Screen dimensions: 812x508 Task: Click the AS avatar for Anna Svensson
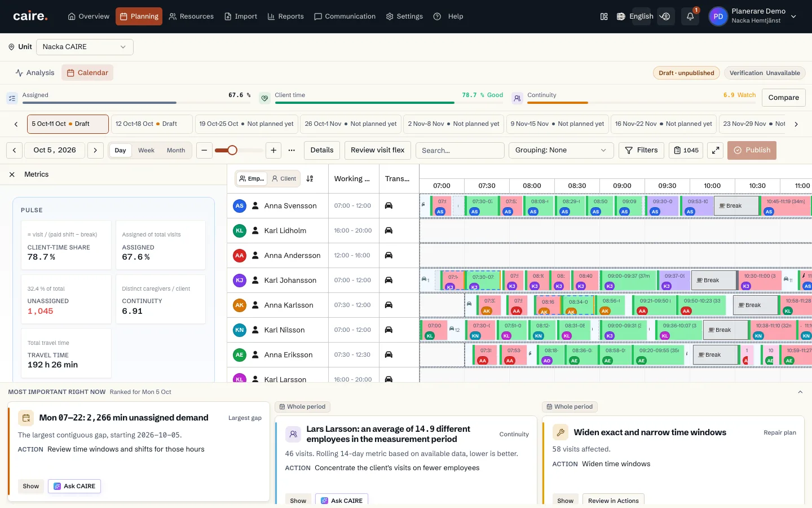(x=240, y=205)
